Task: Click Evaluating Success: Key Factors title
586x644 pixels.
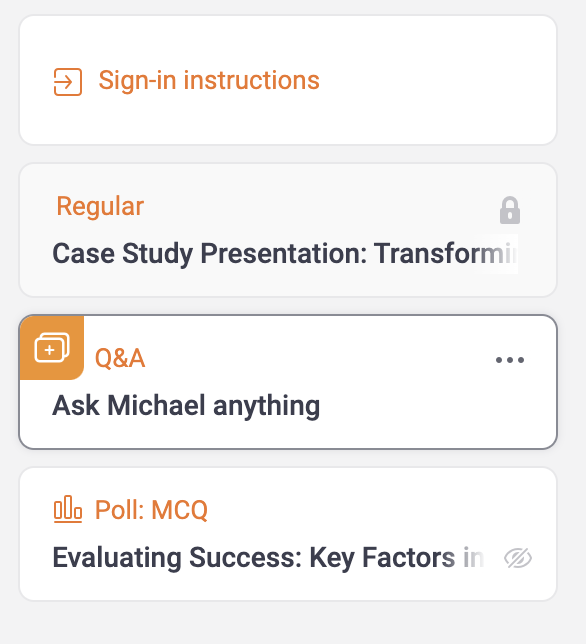Action: pyautogui.click(x=268, y=558)
